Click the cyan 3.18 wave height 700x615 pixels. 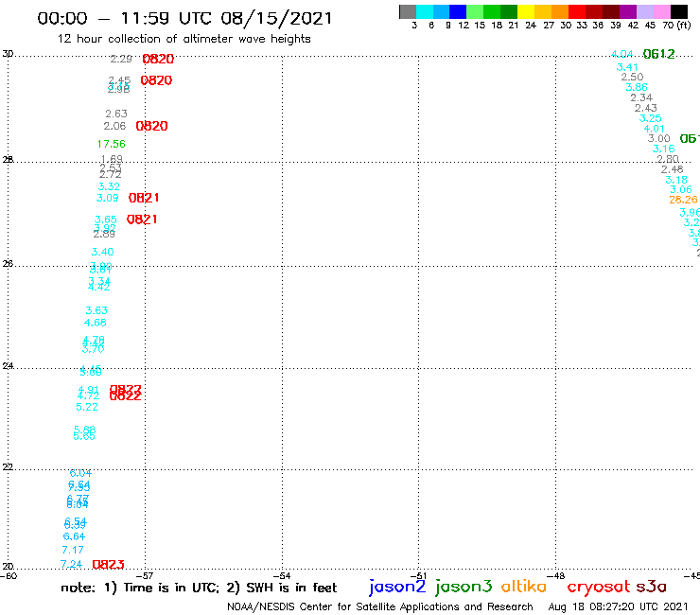pyautogui.click(x=676, y=180)
